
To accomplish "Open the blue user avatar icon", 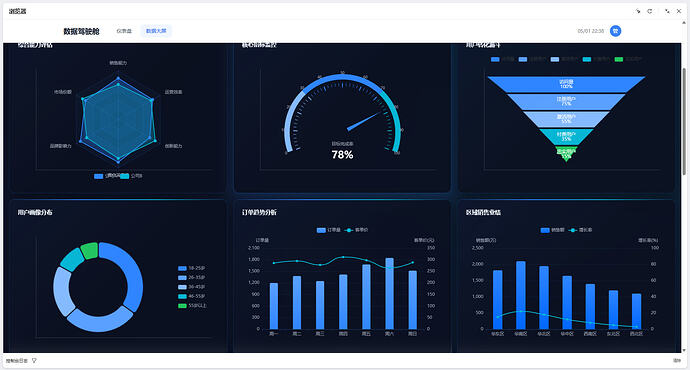I will tap(615, 31).
